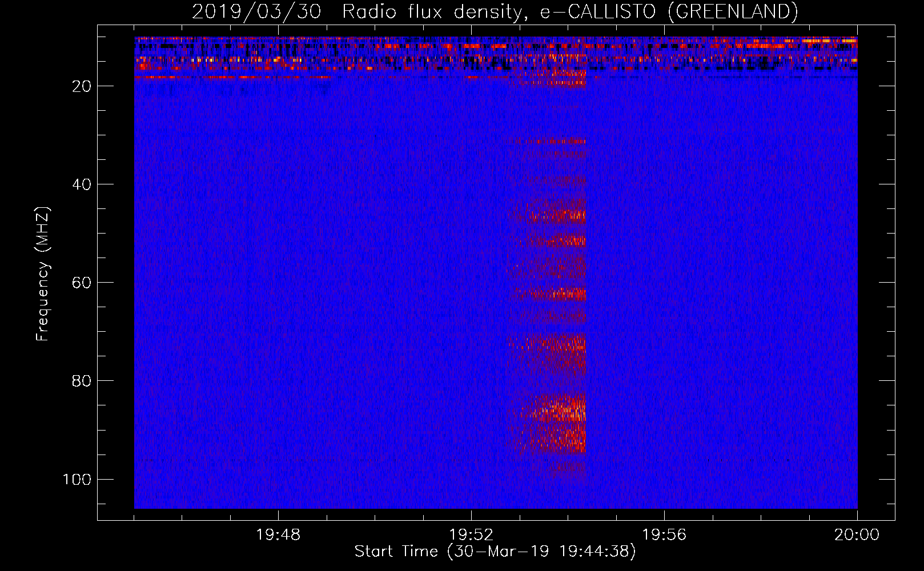Screen dimensions: 924x571
Task: Click the 'Start Time (30-Mar-19 19:44:38)' label
Action: coord(495,552)
